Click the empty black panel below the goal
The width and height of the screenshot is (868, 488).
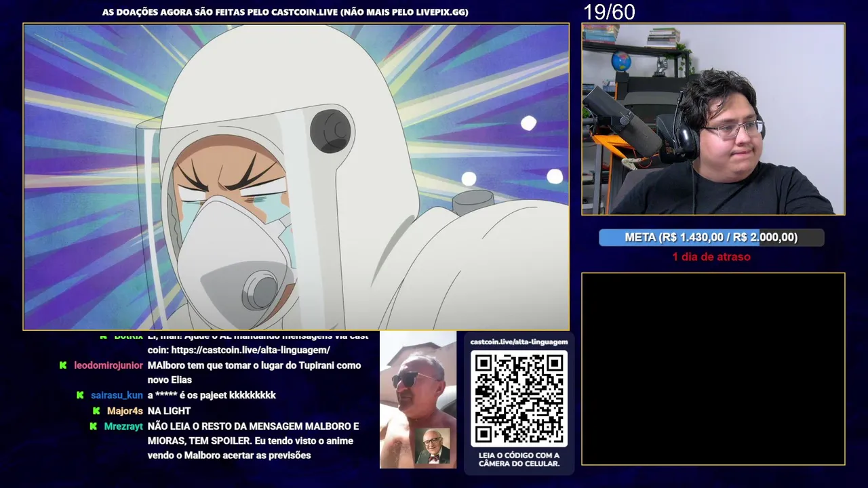pyautogui.click(x=713, y=369)
